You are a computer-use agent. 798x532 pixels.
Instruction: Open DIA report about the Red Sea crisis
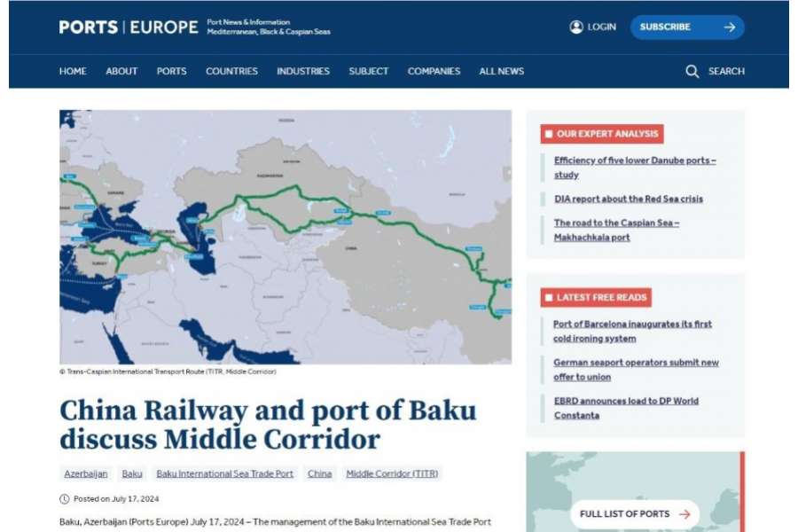(629, 199)
